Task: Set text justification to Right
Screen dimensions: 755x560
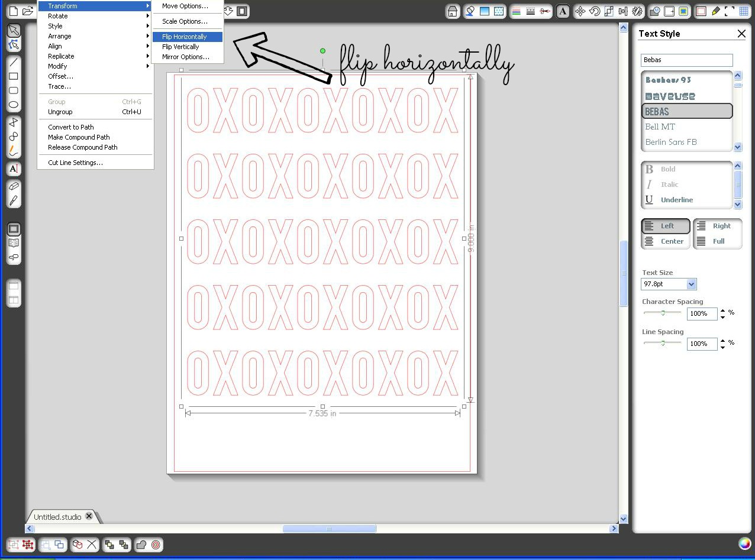Action: tap(717, 226)
